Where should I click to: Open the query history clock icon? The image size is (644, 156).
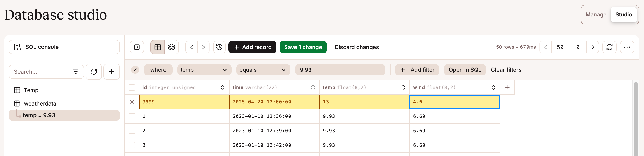coord(219,47)
